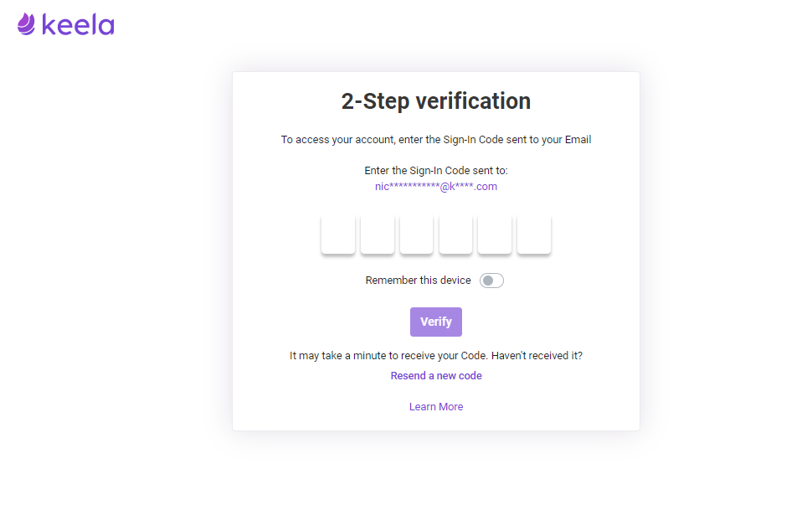Click the Haven't received it? text

tap(537, 356)
